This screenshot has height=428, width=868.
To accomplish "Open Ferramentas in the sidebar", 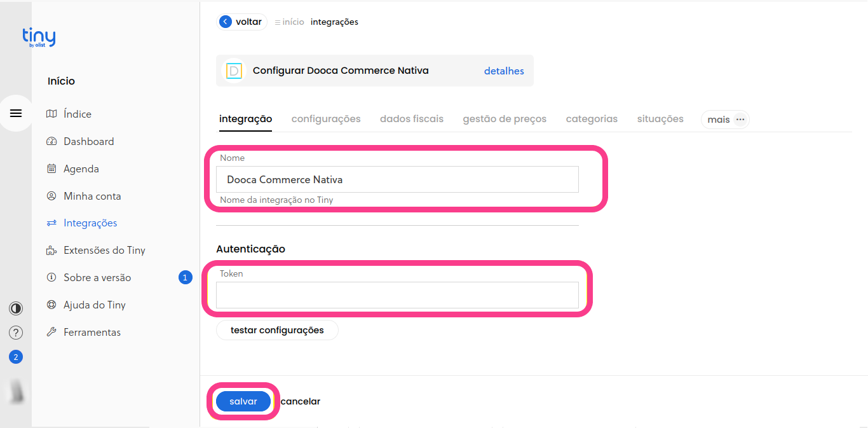I will point(92,332).
